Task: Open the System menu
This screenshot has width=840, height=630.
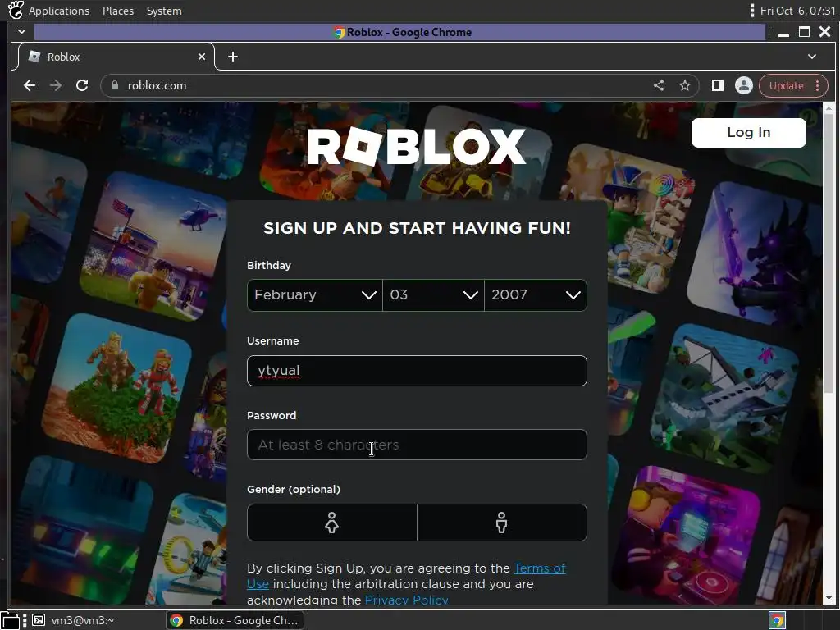Action: tap(164, 11)
